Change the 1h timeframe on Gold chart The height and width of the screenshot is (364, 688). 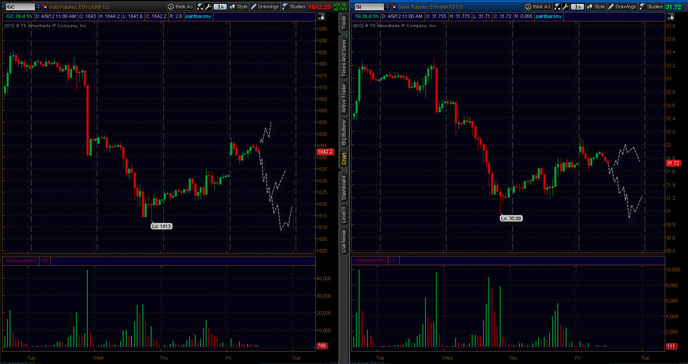pyautogui.click(x=220, y=7)
